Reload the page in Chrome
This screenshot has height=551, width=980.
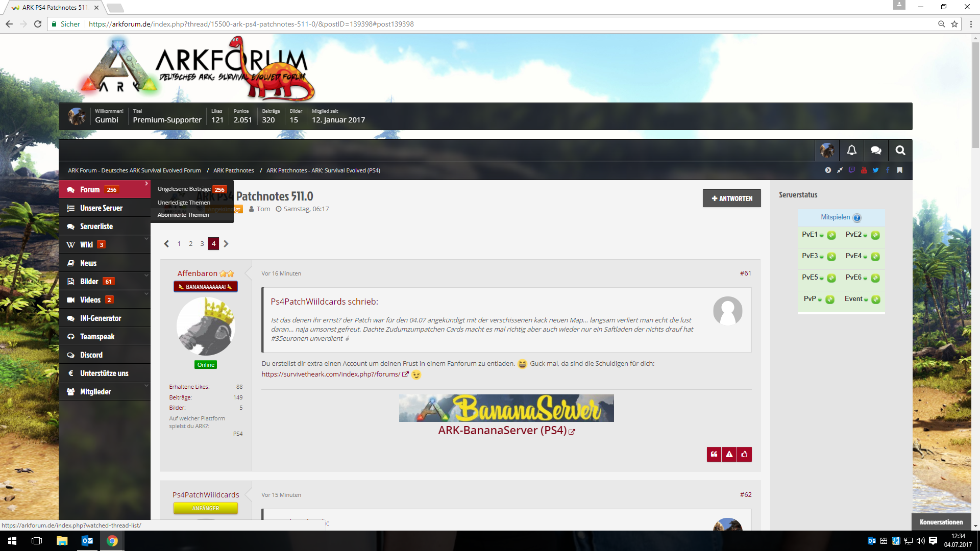click(x=38, y=24)
